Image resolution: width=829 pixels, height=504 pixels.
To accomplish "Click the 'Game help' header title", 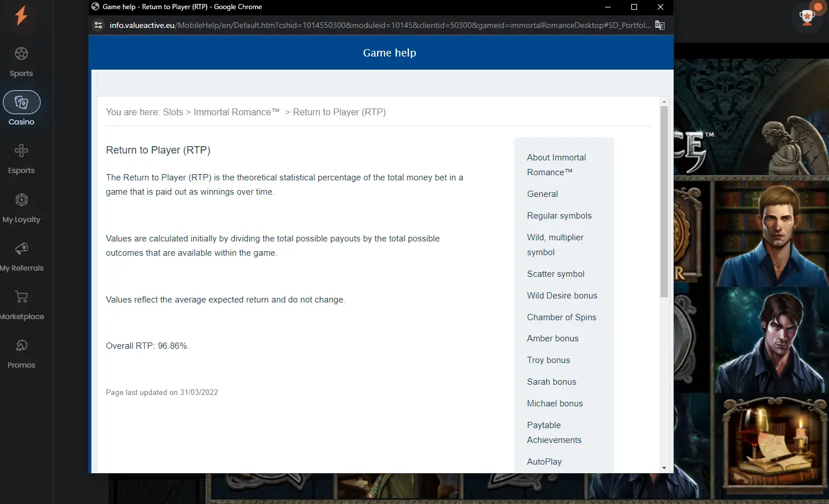I will point(390,53).
